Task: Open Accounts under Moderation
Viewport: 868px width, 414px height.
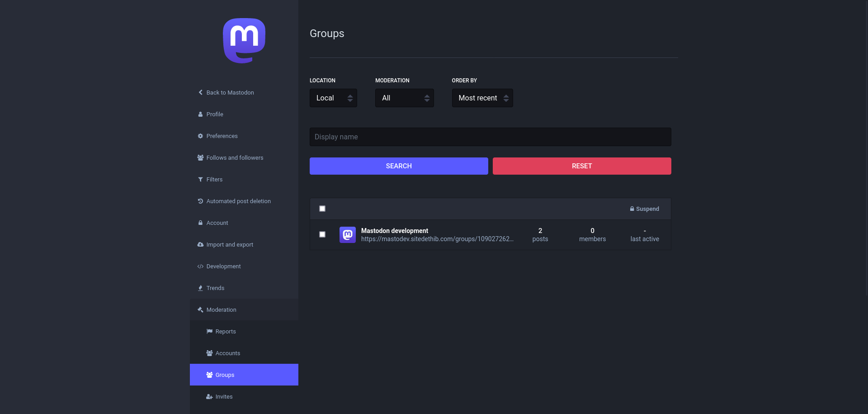Action: [x=244, y=353]
